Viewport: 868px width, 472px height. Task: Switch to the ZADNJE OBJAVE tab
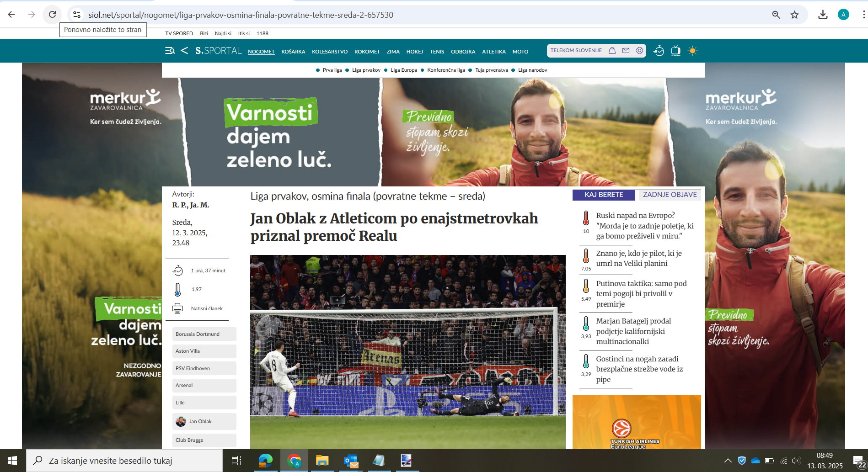coord(670,195)
